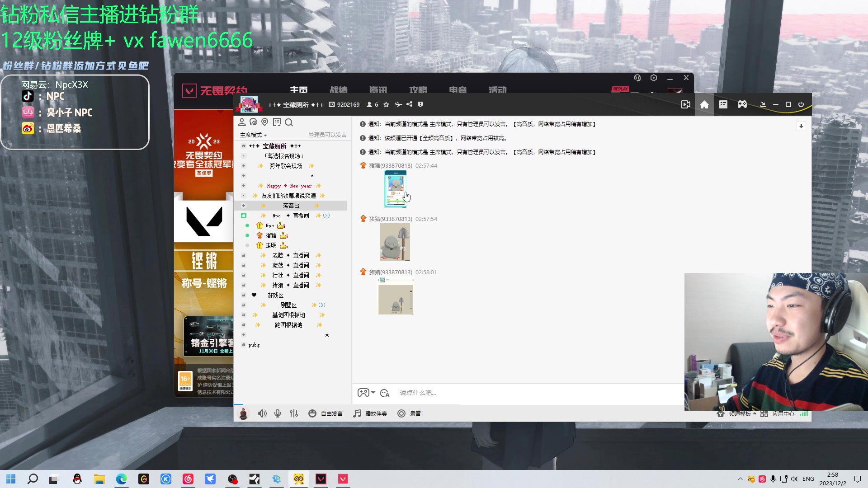Click the speaker volume icon in voice toolbar

click(262, 413)
